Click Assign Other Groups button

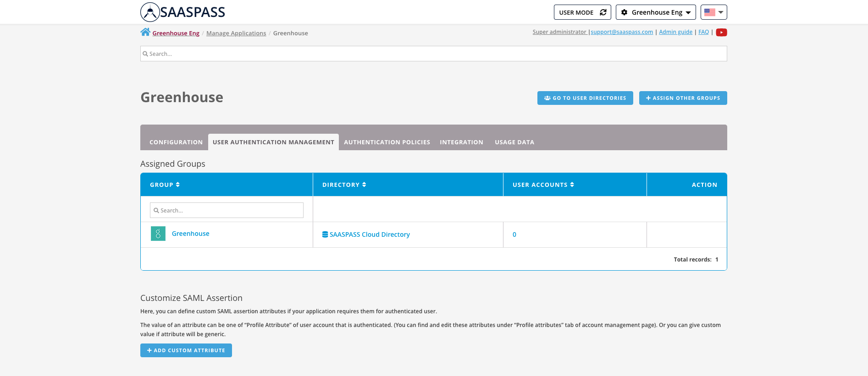[x=683, y=98]
